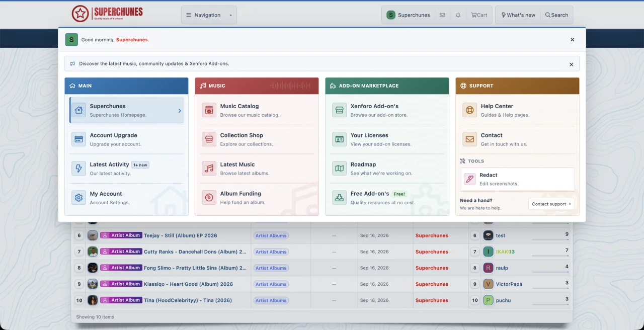Click the Free Add-on's download icon
The width and height of the screenshot is (644, 330).
click(340, 198)
